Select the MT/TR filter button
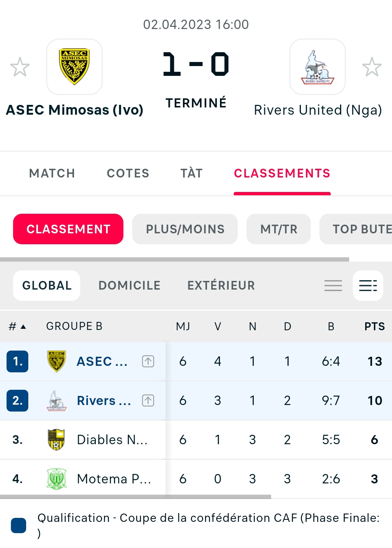The height and width of the screenshot is (548, 392). pyautogui.click(x=279, y=229)
